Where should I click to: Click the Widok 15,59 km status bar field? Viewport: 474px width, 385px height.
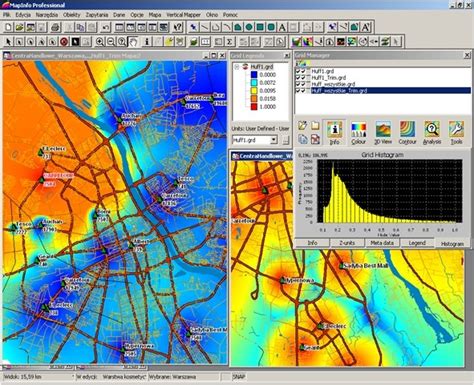38,377
